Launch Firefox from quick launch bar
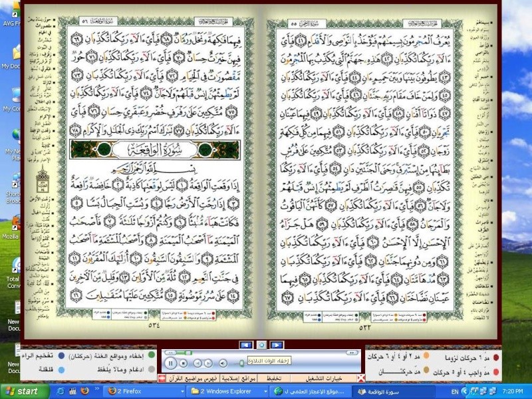Image resolution: width=532 pixels, height=399 pixels. 85,391
